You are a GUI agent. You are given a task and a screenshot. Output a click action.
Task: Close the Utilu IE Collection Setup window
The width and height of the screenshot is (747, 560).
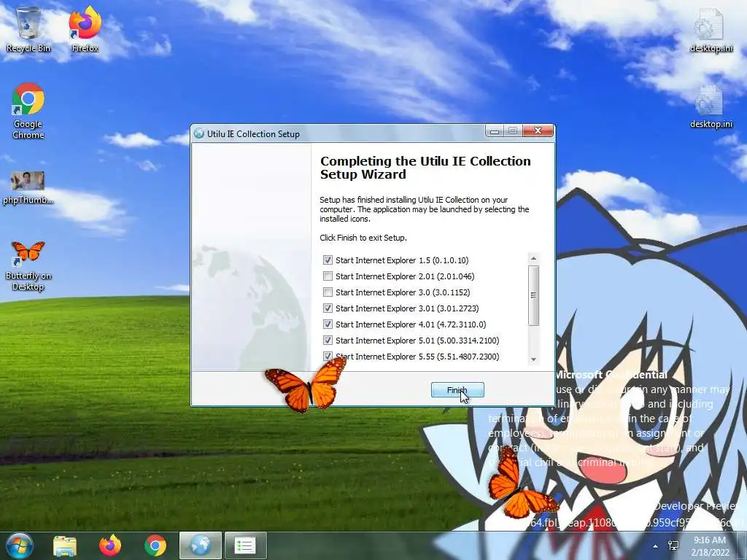538,131
